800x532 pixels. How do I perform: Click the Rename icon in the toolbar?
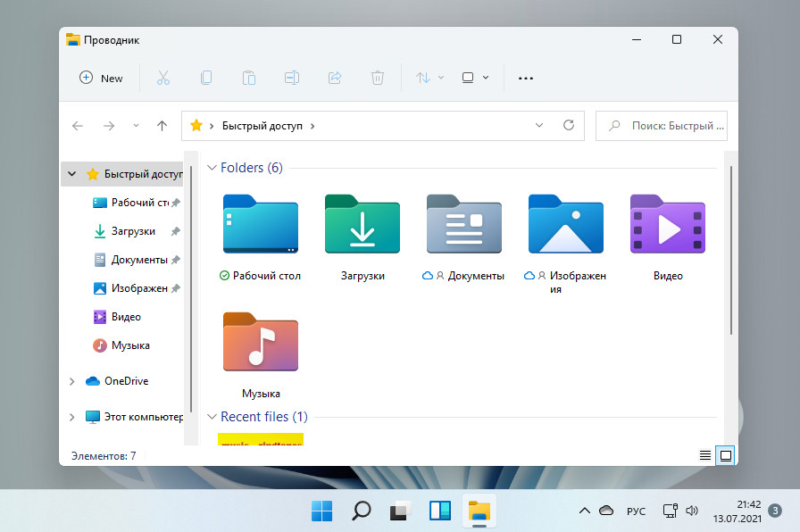pyautogui.click(x=292, y=78)
